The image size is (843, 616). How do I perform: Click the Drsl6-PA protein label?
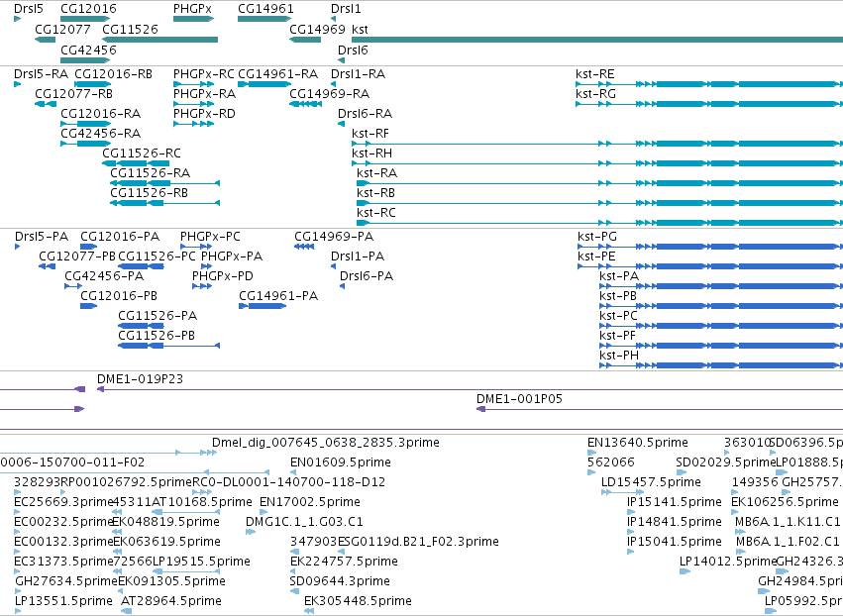pos(367,276)
